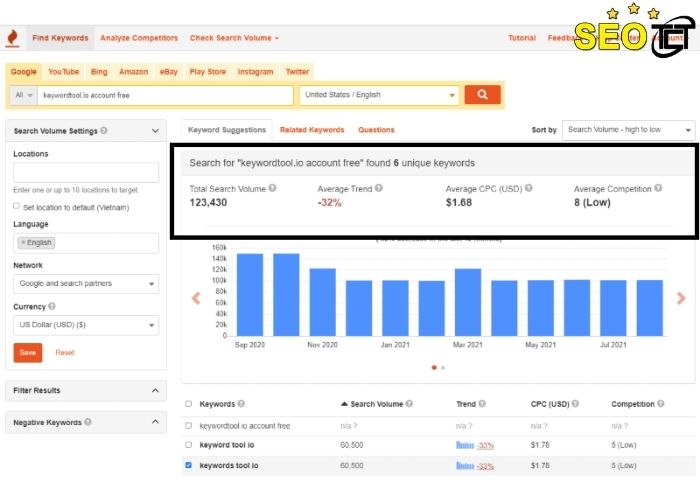
Task: Open help icon beside Keywords column header
Action: [x=241, y=404]
